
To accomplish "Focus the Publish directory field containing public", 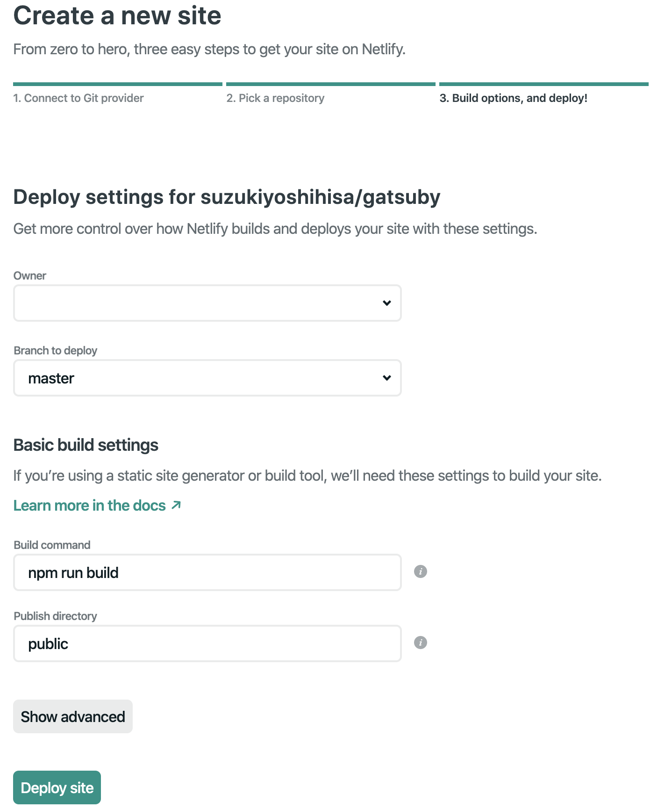I will (x=207, y=643).
